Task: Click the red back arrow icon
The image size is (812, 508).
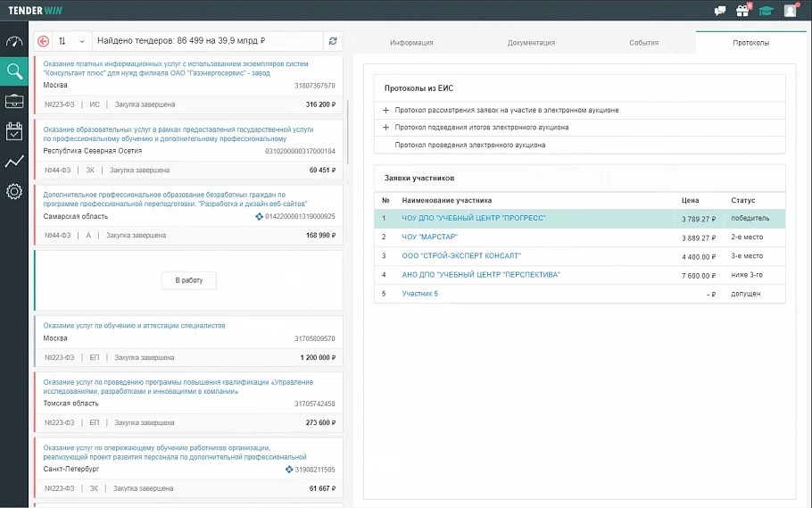Action: click(44, 41)
